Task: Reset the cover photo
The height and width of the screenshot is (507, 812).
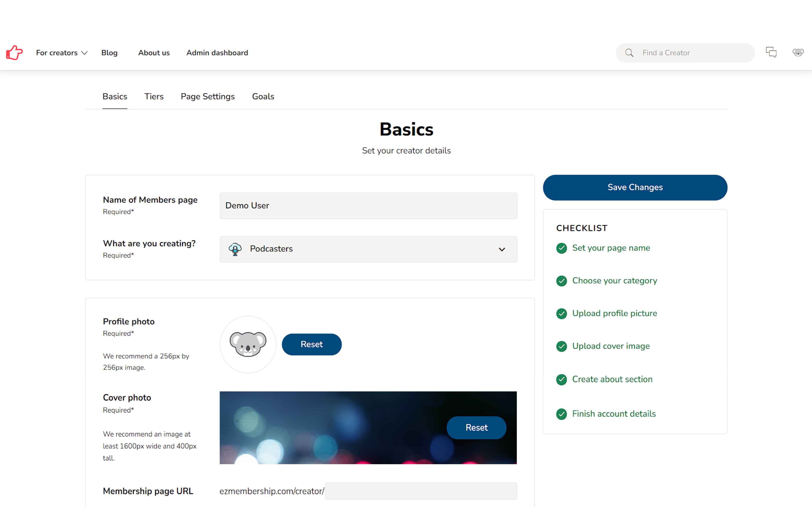Action: [x=476, y=428]
